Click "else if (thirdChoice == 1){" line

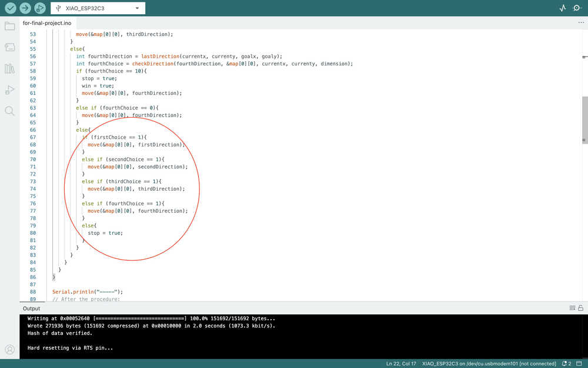pyautogui.click(x=122, y=181)
